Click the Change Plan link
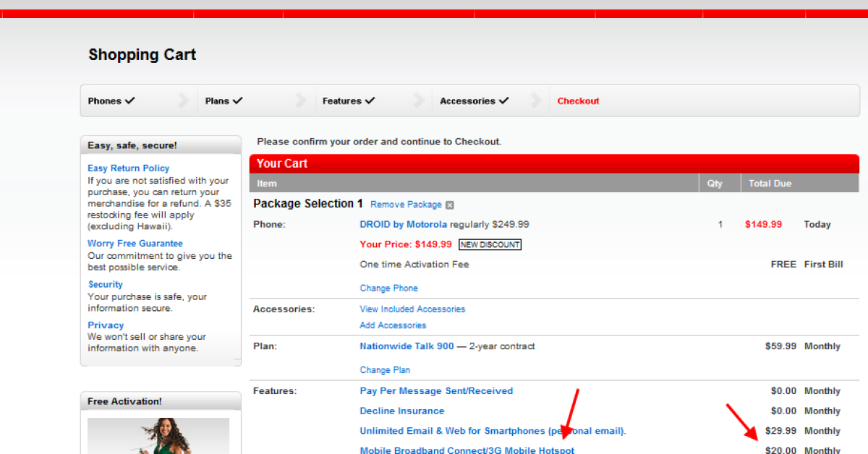The height and width of the screenshot is (454, 868). pyautogui.click(x=385, y=370)
